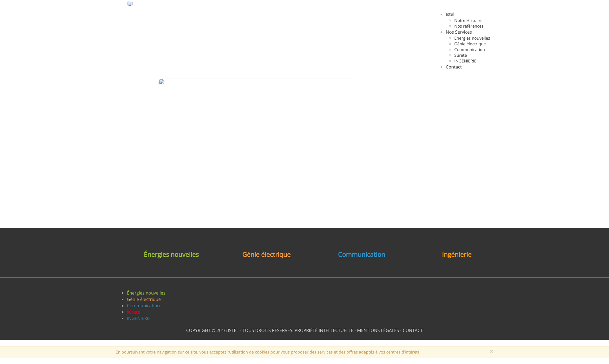Open the blue Communication heading
Image resolution: width=609 pixels, height=364 pixels.
(x=362, y=254)
